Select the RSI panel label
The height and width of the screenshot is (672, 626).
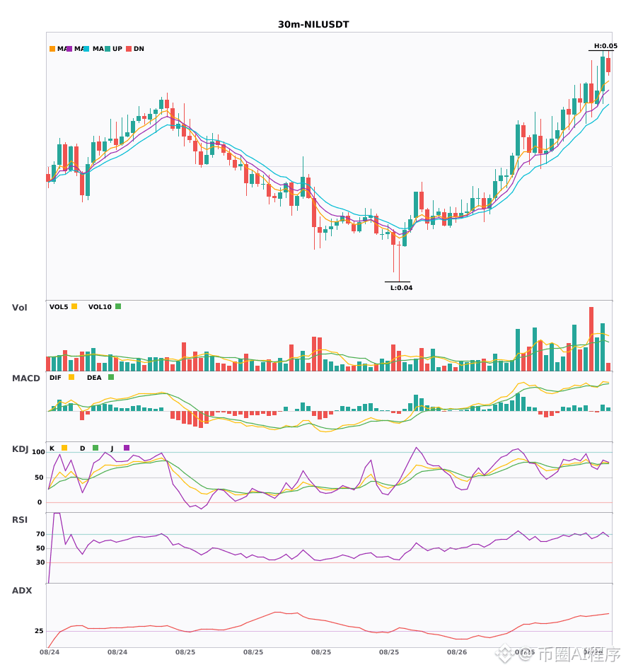[19, 519]
